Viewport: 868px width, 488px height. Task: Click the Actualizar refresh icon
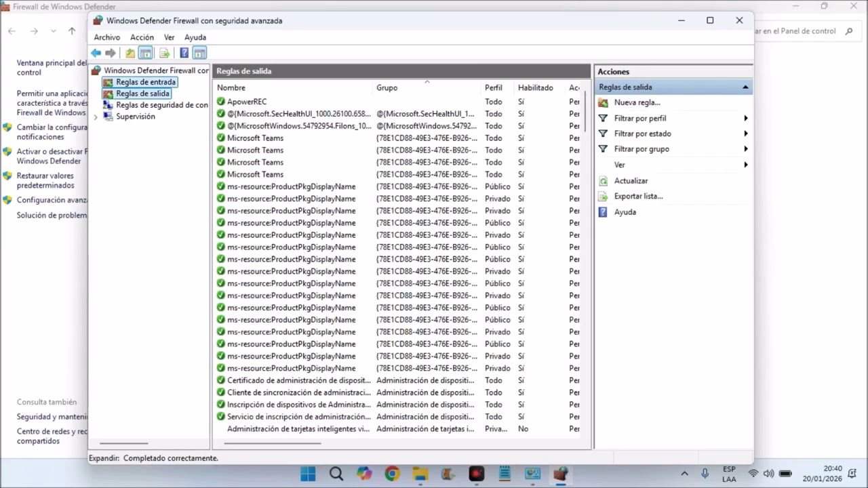603,181
